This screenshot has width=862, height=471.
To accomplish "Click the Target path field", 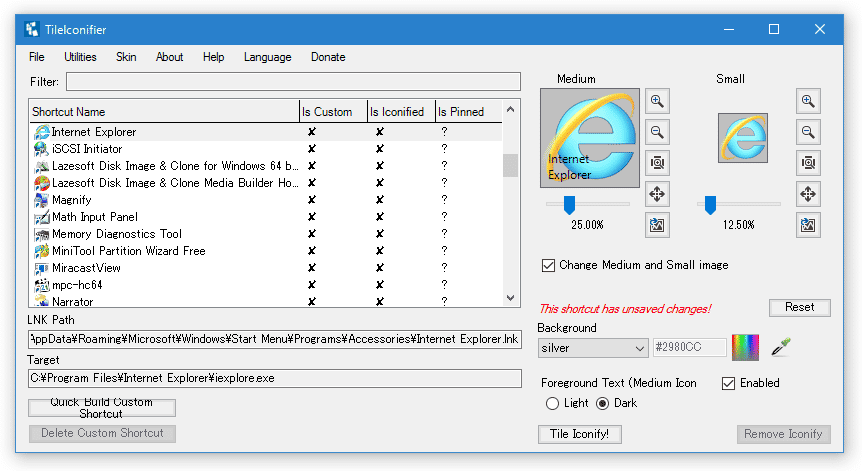I will (x=274, y=378).
